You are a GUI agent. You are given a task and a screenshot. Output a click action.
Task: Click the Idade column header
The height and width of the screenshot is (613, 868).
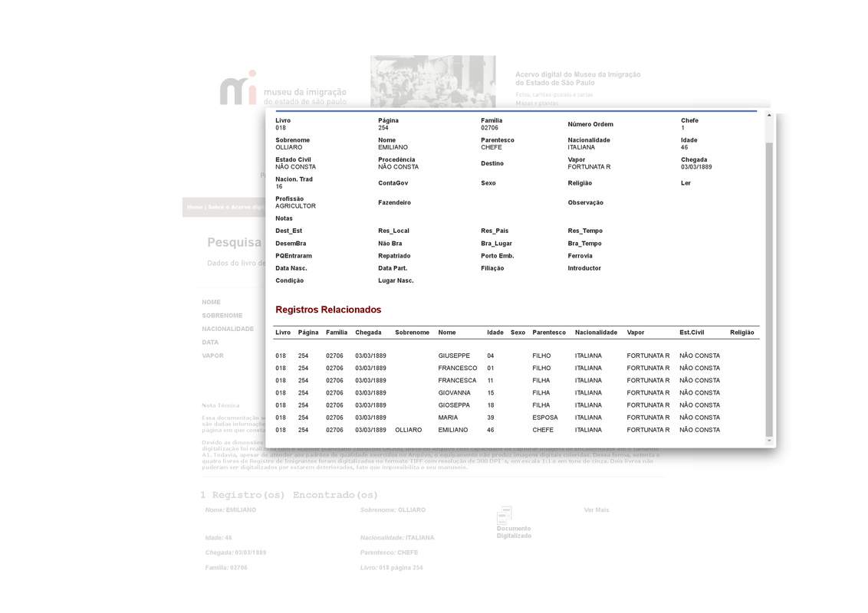(495, 333)
